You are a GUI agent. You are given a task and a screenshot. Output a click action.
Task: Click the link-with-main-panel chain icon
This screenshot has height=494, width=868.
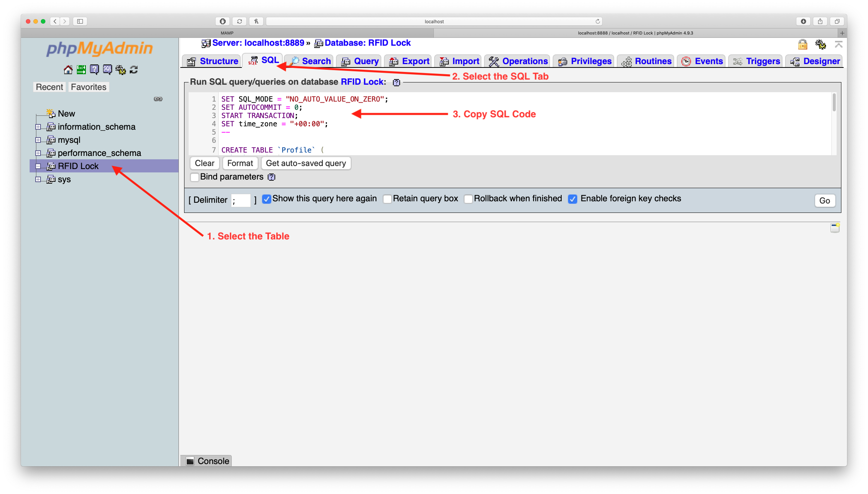click(158, 99)
